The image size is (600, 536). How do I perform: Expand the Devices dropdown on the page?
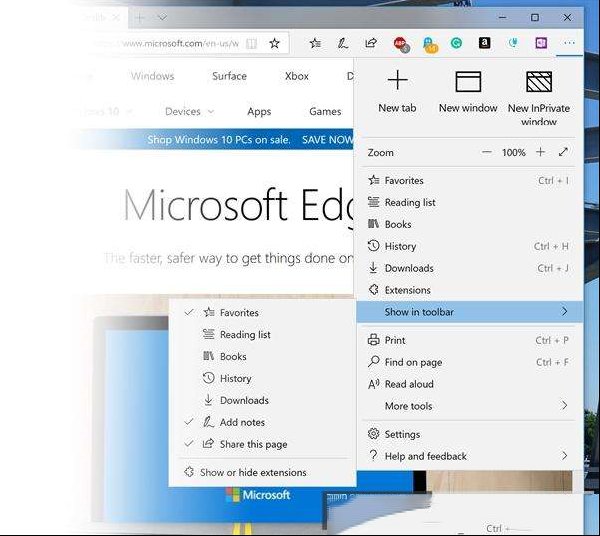click(189, 111)
